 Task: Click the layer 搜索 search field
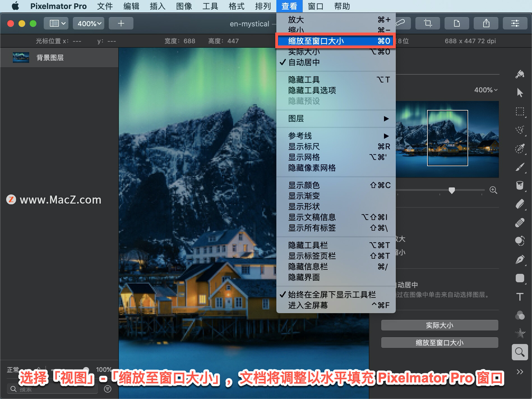[52, 389]
